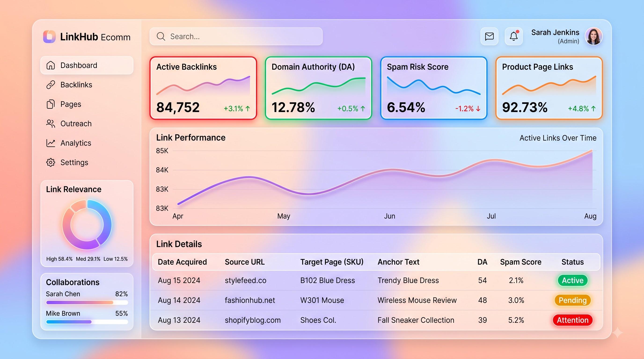Click Sarah Jenkins profile avatar
Viewport: 644px width, 359px height.
click(594, 36)
